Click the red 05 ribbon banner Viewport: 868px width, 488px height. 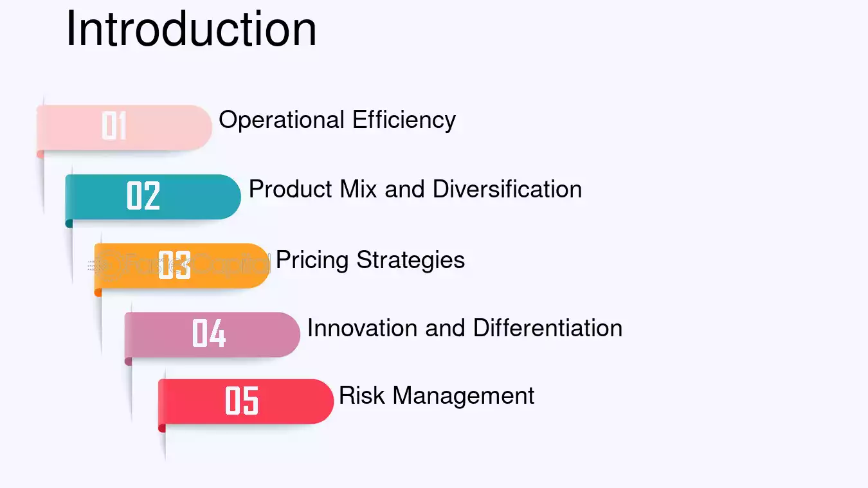pyautogui.click(x=246, y=401)
